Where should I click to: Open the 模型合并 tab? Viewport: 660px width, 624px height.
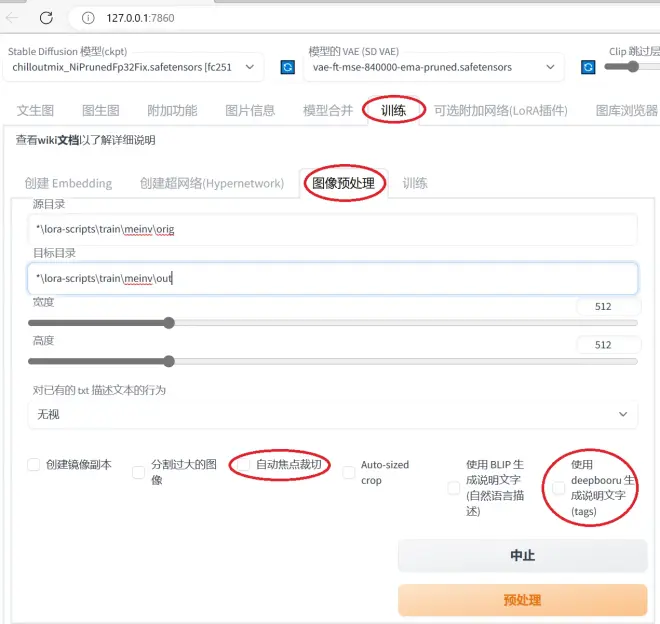point(328,110)
